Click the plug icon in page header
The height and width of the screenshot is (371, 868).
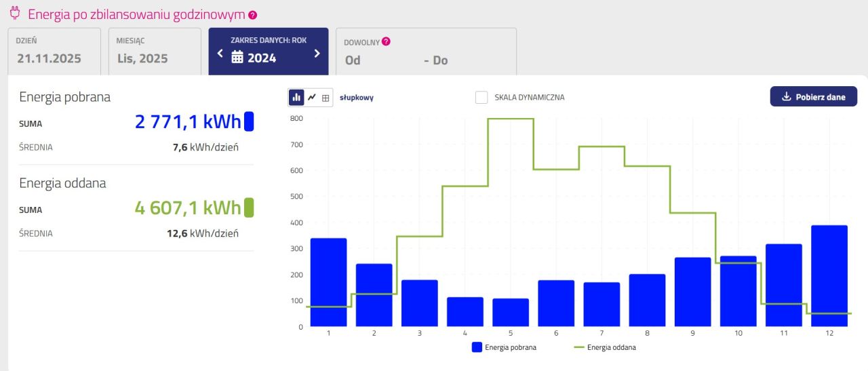[x=15, y=14]
